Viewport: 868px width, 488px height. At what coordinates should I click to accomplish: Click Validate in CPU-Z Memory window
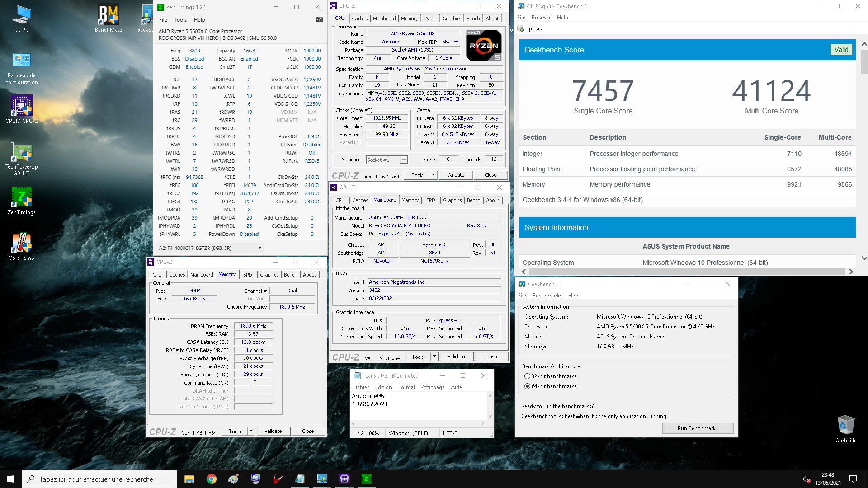pos(273,431)
